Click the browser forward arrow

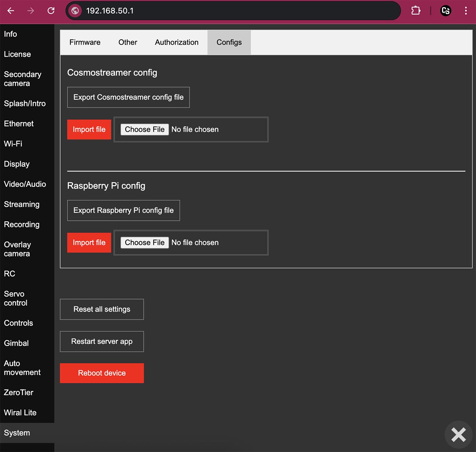(31, 11)
